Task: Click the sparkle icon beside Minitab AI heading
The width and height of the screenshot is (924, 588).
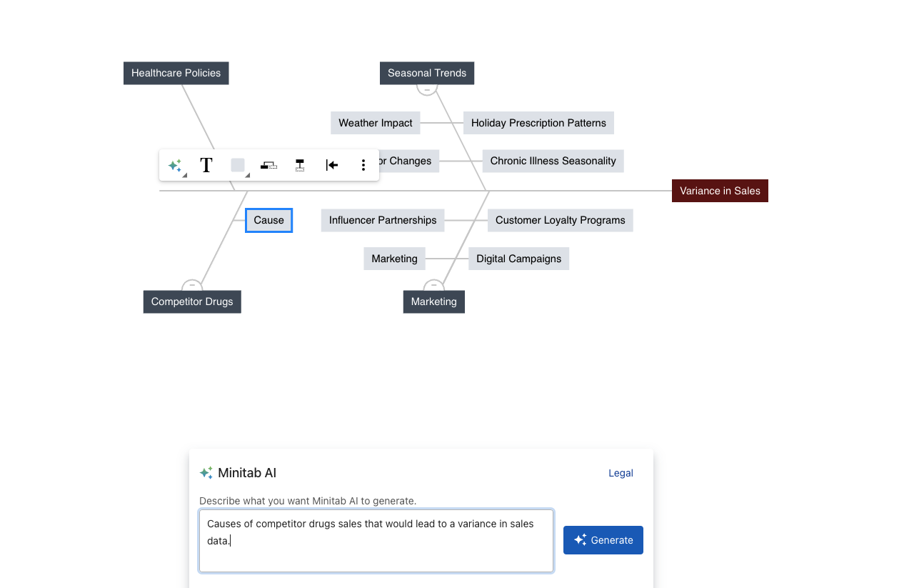Action: [206, 472]
